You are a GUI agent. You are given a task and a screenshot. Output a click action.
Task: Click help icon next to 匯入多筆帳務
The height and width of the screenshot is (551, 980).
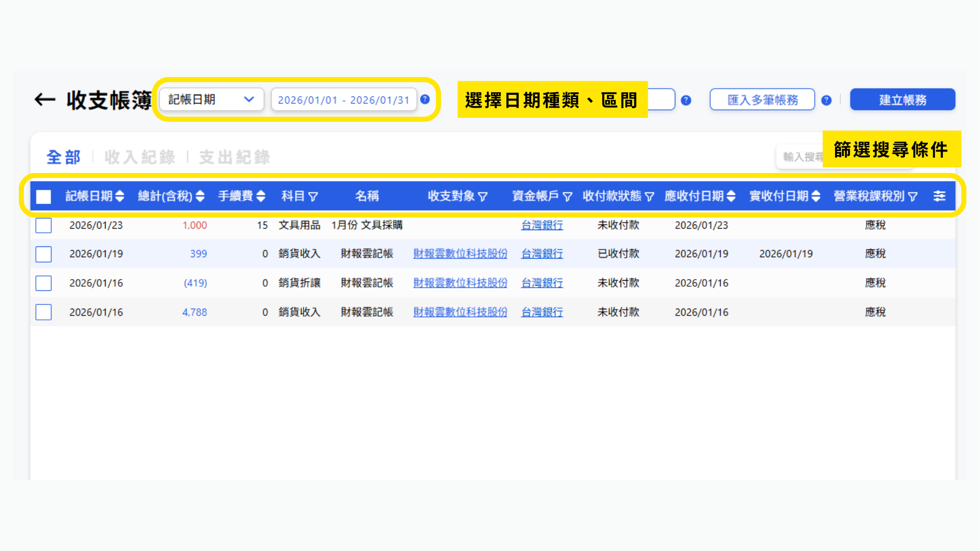[x=826, y=101]
